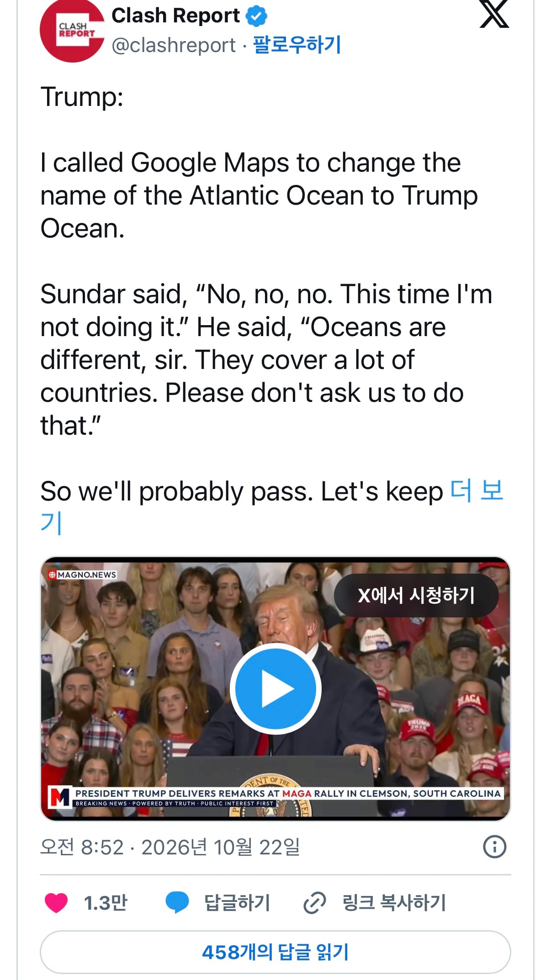Open the '오전 8:52 · 2026년 10월 22일' timestamp
Image resolution: width=551 pixels, height=980 pixels.
point(170,847)
